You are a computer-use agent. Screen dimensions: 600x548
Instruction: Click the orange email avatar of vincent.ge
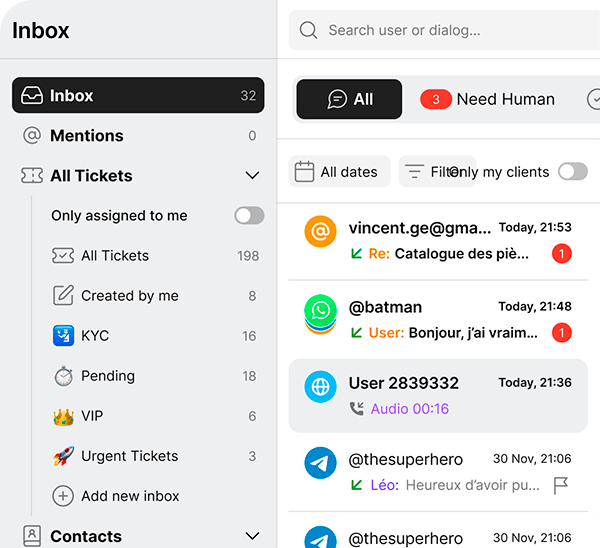coord(320,231)
